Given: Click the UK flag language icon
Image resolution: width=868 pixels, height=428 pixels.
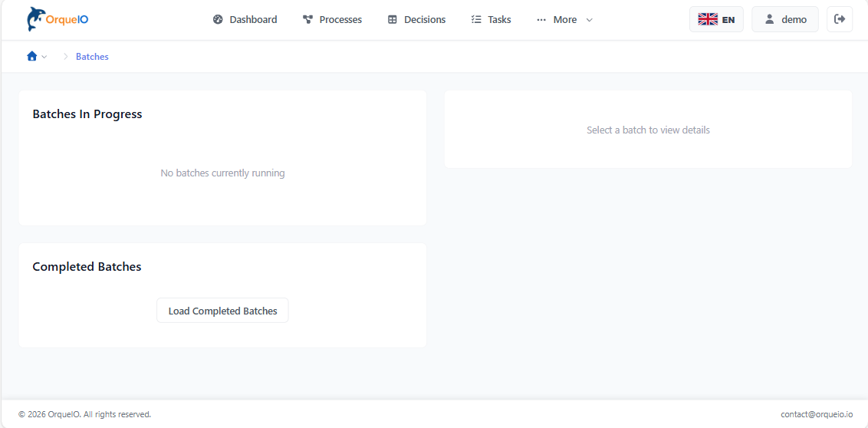Looking at the screenshot, I should 708,19.
